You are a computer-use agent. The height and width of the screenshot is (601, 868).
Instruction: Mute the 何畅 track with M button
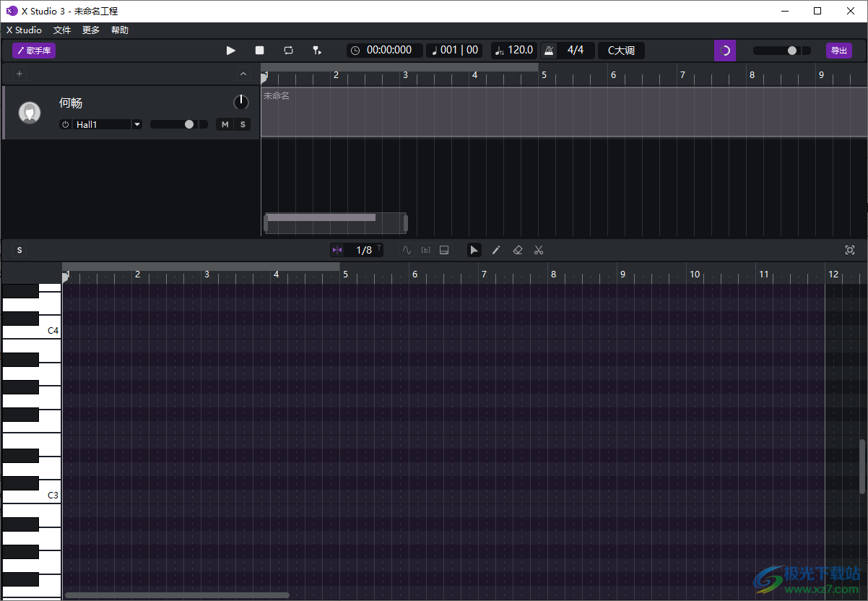coord(225,124)
